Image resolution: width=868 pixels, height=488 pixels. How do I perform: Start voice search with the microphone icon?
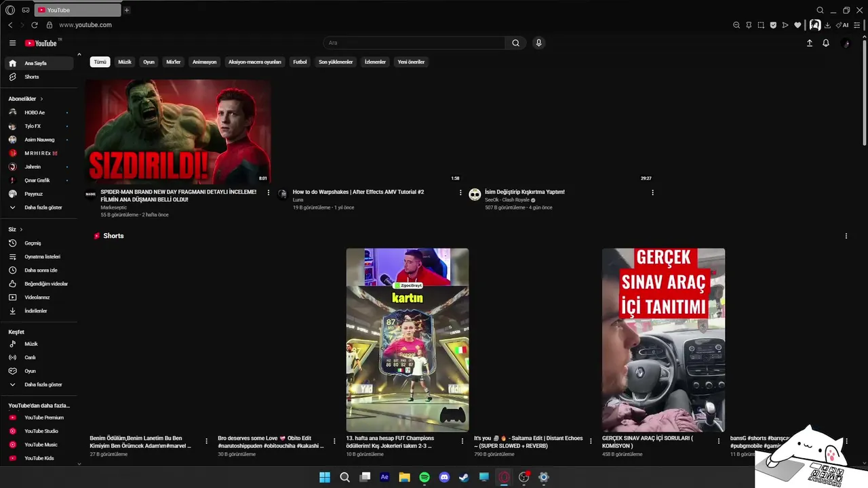tap(538, 43)
